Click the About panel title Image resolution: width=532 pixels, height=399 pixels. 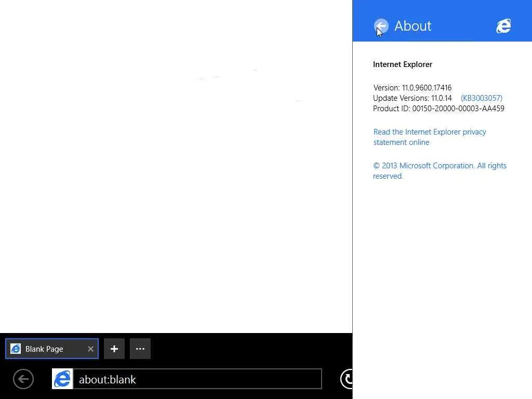[x=413, y=26]
